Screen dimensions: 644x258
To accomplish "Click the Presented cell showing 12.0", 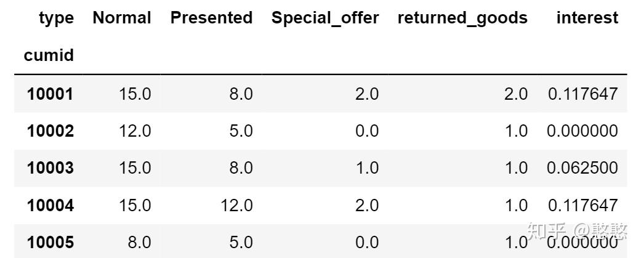I will (x=237, y=205).
